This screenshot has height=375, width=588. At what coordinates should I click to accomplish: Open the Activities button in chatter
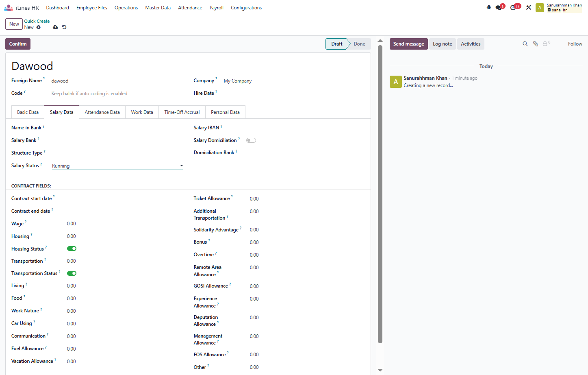[x=471, y=44]
